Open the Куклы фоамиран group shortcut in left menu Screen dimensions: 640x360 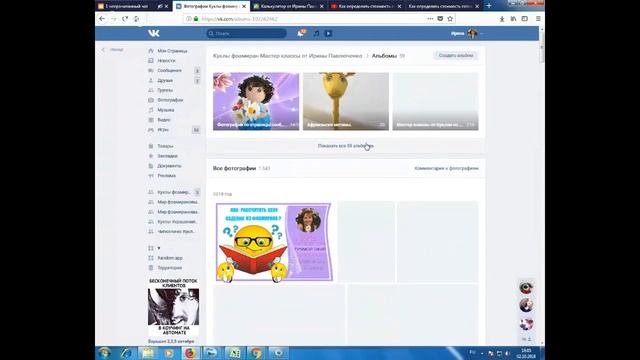[174, 192]
